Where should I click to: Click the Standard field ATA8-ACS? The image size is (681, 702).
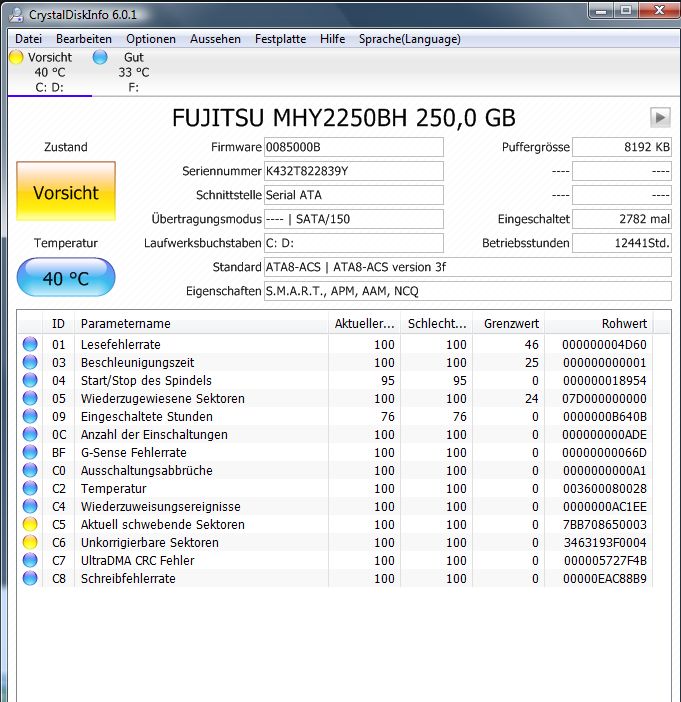(468, 267)
